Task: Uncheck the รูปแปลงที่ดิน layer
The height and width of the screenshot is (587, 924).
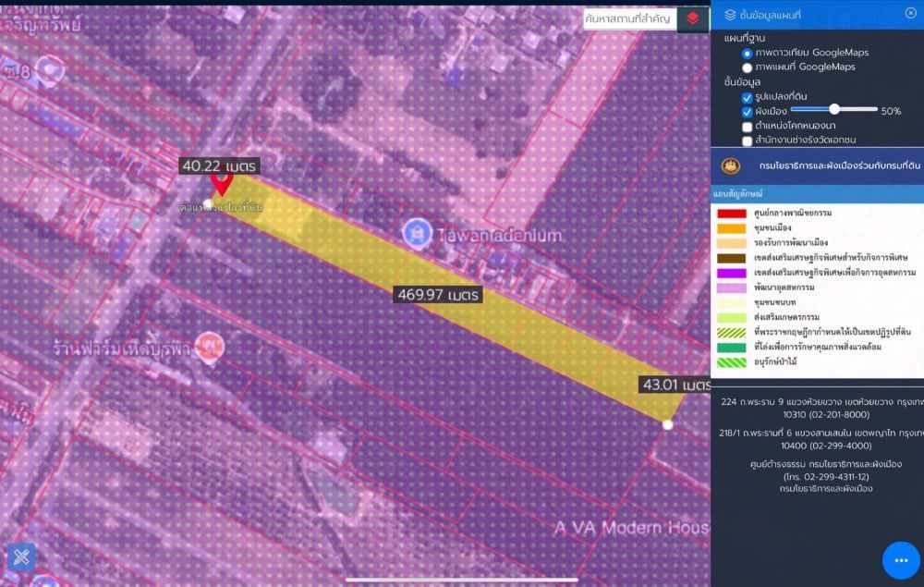Action: click(747, 97)
